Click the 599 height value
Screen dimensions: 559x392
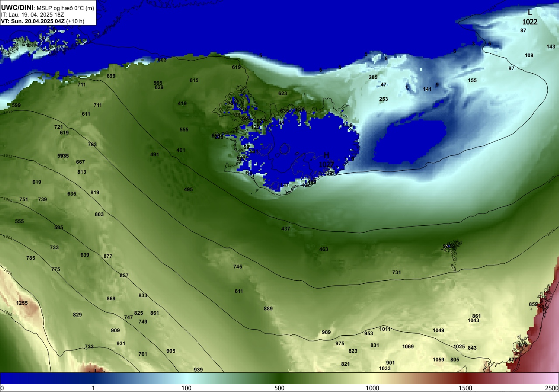pos(16,105)
